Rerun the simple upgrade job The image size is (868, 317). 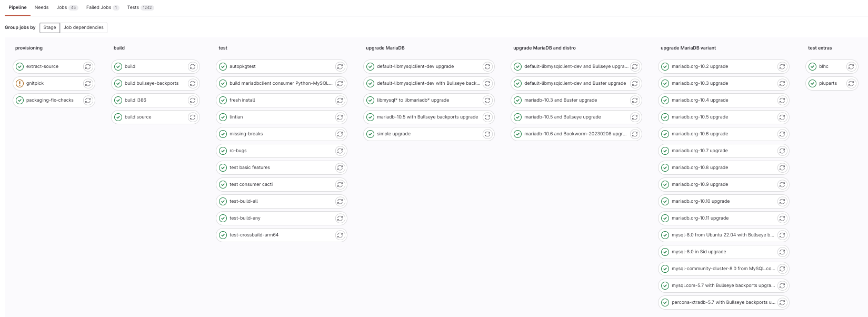pyautogui.click(x=487, y=134)
